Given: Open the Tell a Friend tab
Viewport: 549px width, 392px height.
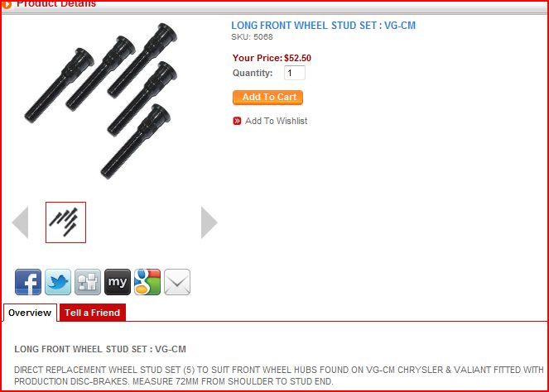Looking at the screenshot, I should click(x=93, y=313).
